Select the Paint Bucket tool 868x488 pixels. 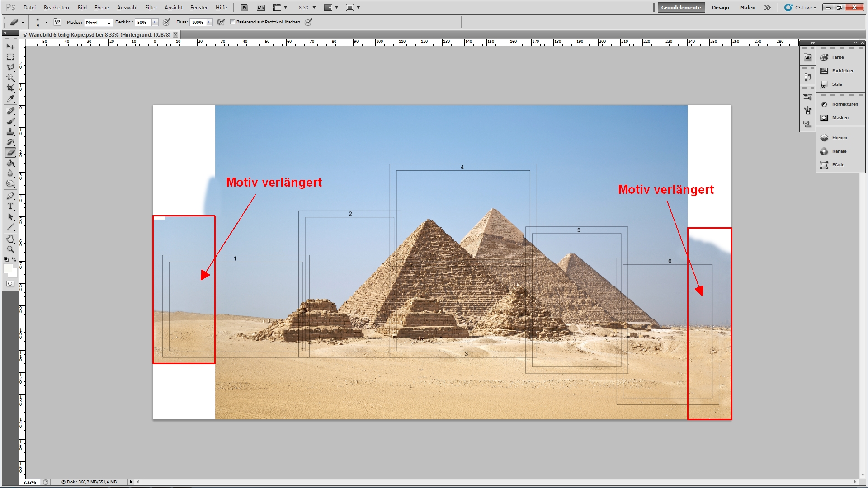click(10, 163)
